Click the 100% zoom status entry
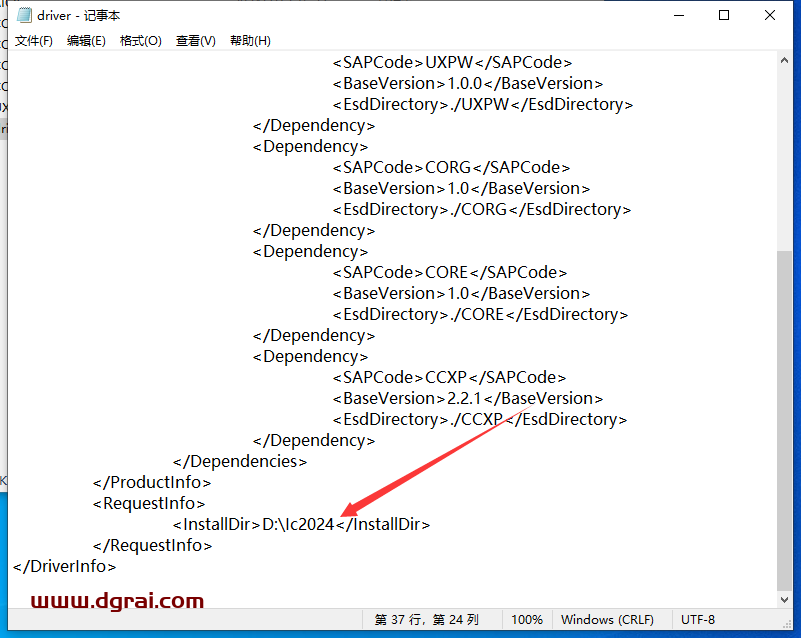Viewport: 801px width, 638px height. click(x=527, y=620)
